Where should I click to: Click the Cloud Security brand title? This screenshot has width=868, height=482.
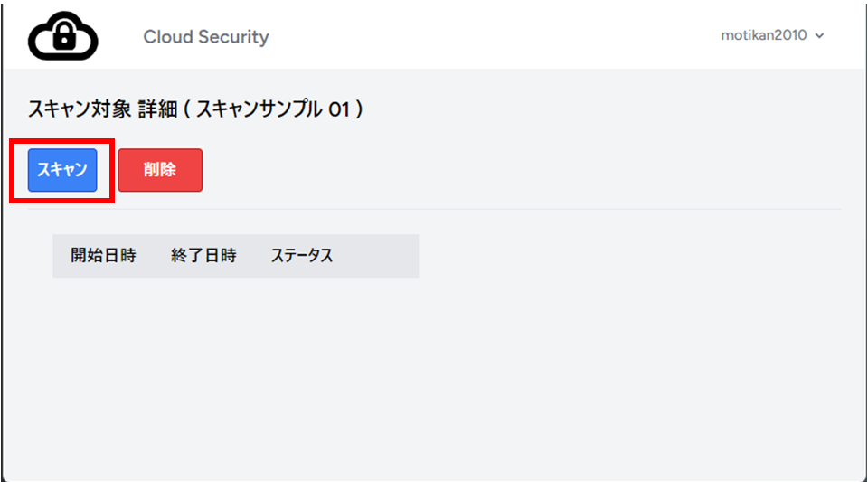[205, 37]
